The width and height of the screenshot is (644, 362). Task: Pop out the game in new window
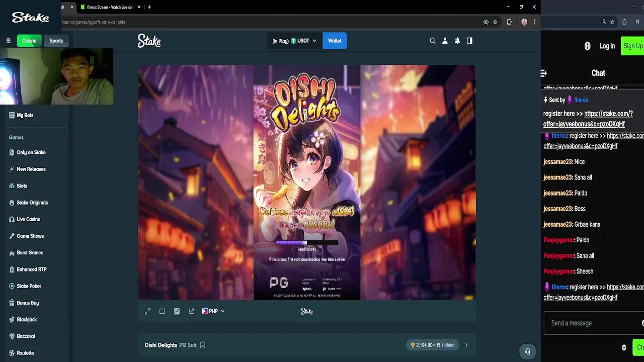click(x=191, y=311)
